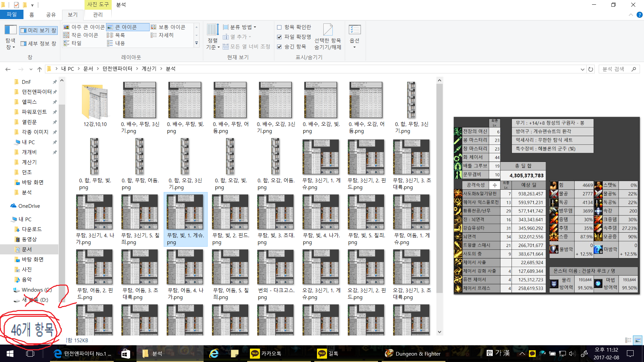
Task: Switch to large thumbnails view icon at bottom right
Action: (638, 340)
